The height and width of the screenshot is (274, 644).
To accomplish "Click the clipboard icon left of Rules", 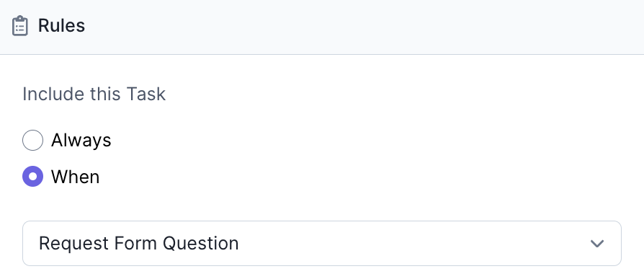I will (x=19, y=26).
